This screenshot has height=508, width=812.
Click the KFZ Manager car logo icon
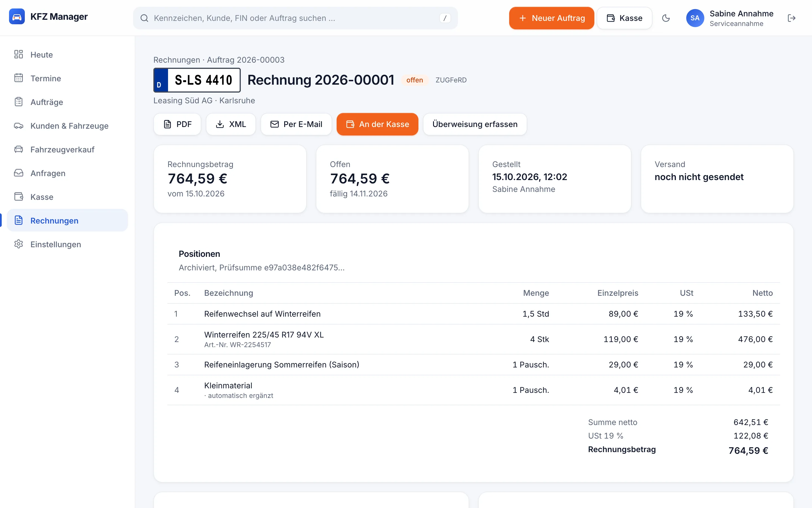pos(17,16)
